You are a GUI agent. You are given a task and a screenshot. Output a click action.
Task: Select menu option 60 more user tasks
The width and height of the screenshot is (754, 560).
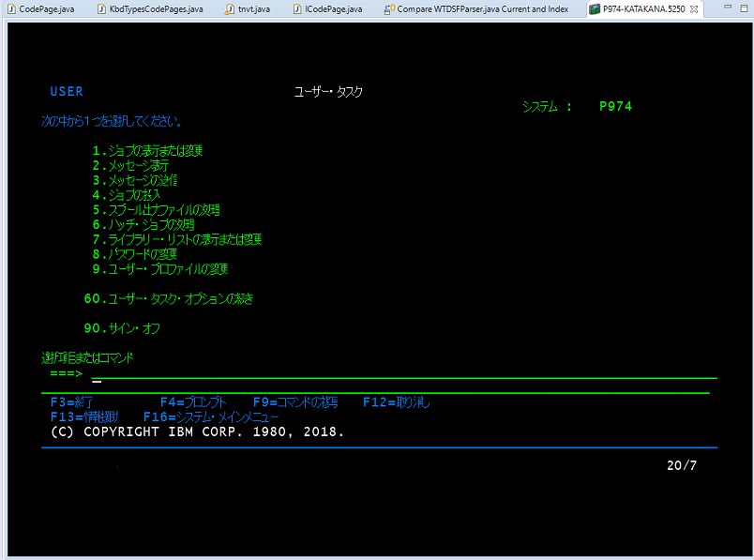click(169, 299)
